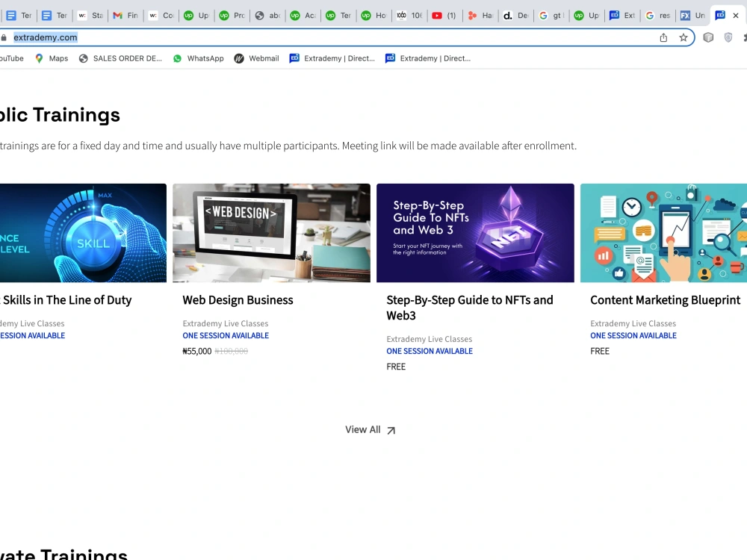This screenshot has height=560, width=747.
Task: Switch to the Gmail Fin tab
Action: (x=125, y=15)
